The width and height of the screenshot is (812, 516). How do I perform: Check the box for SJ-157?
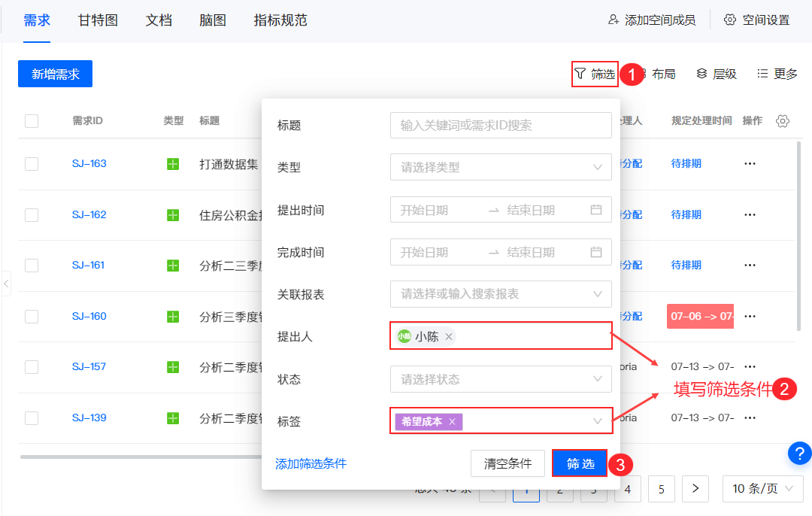32,367
